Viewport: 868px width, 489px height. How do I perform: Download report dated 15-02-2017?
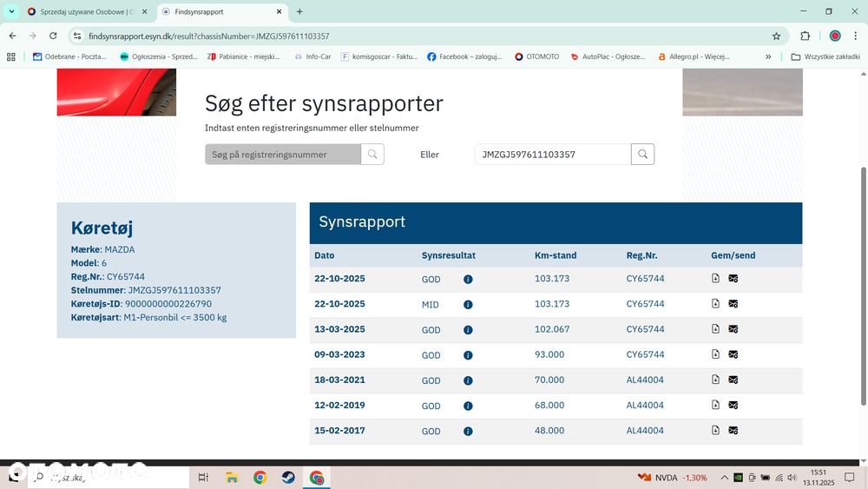[716, 430]
